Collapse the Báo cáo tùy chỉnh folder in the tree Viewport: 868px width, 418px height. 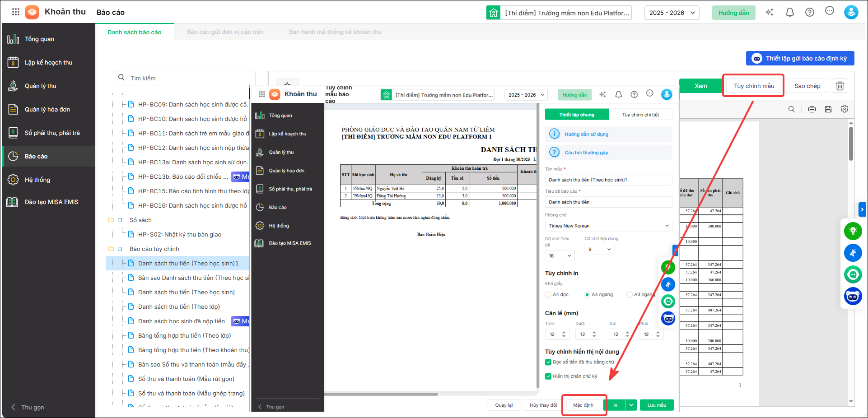coord(120,249)
